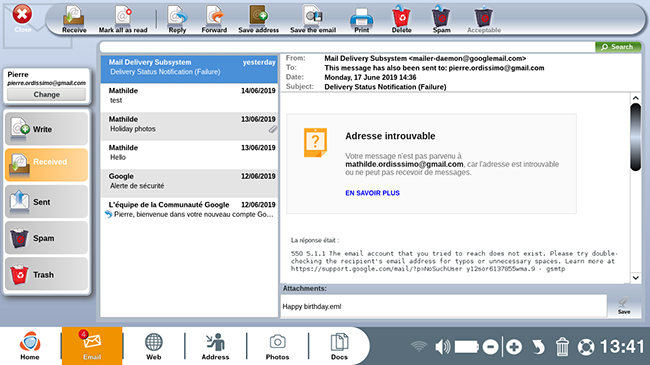This screenshot has height=365, width=650.
Task: Open L'équipe de la Communauté Google email
Action: click(x=189, y=211)
